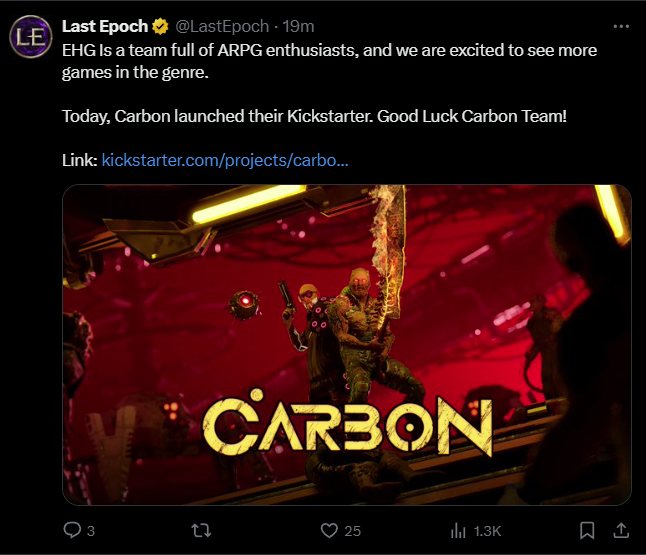Open the share post arrow icon
The width and height of the screenshot is (646, 555).
click(620, 530)
